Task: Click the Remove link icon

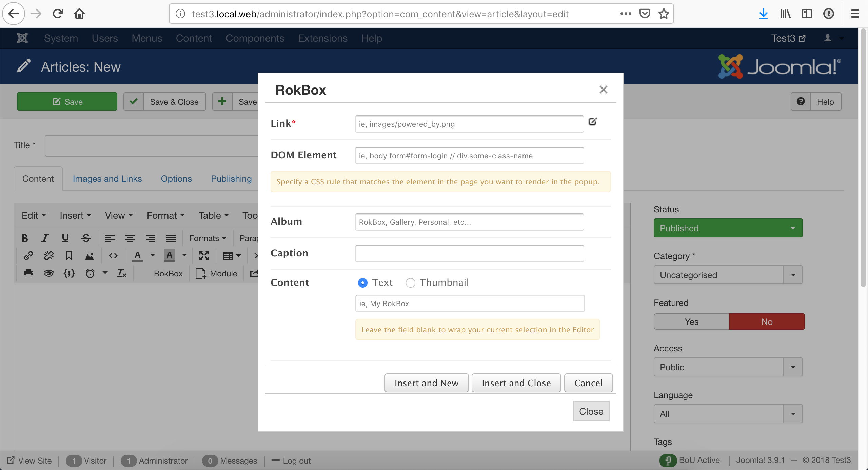Action: pyautogui.click(x=48, y=256)
